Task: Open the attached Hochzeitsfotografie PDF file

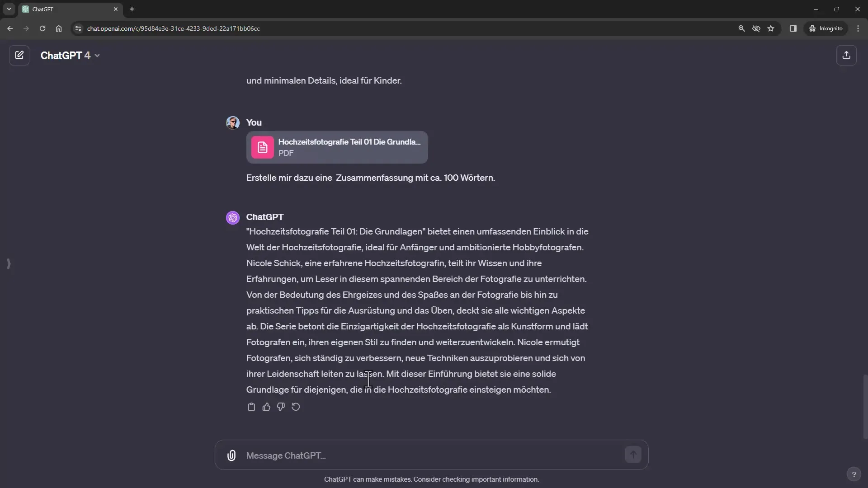Action: click(337, 147)
